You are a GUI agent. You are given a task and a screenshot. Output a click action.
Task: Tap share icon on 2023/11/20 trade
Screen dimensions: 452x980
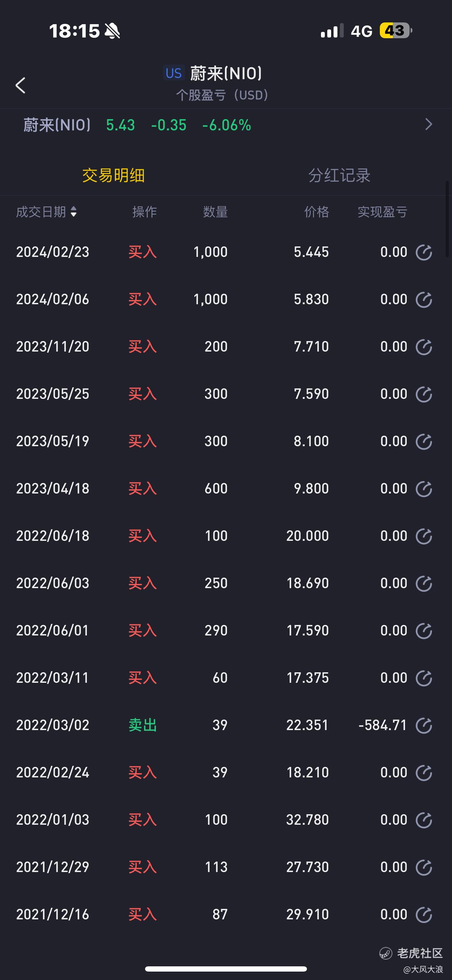[x=424, y=347]
